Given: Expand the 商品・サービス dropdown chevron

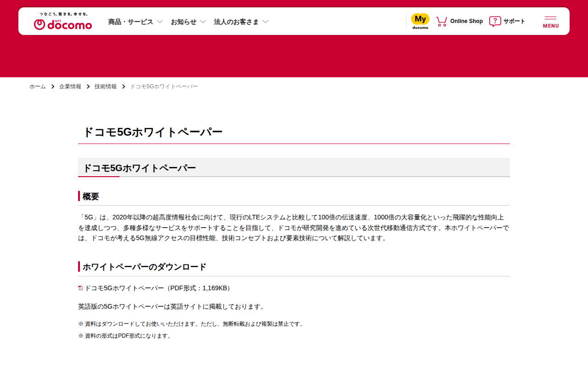Looking at the screenshot, I should pyautogui.click(x=160, y=22).
